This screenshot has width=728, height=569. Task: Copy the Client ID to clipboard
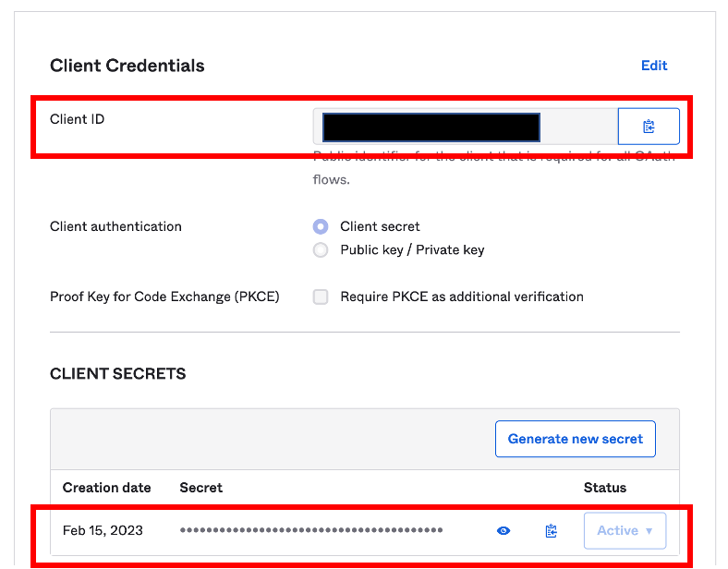[648, 127]
